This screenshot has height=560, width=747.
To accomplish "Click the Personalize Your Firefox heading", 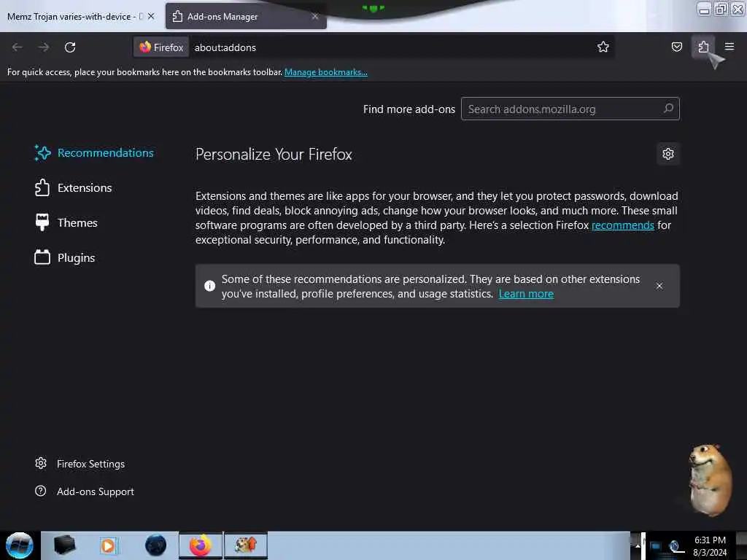I will click(274, 155).
